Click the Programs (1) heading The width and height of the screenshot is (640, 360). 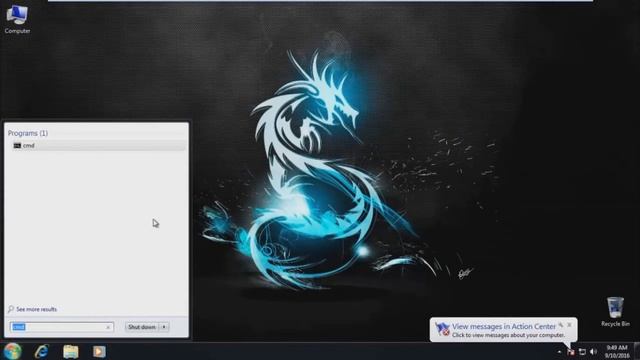[28, 133]
